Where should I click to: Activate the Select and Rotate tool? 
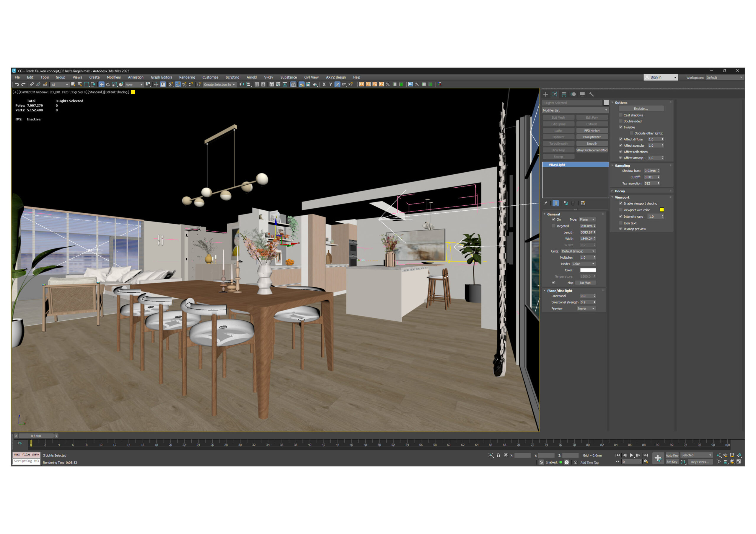coord(108,85)
